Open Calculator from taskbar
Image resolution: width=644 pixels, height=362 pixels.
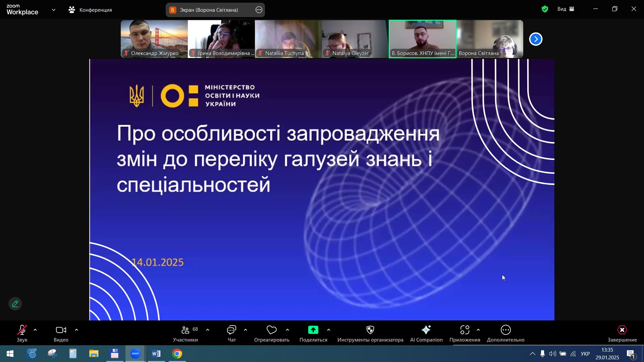click(73, 354)
